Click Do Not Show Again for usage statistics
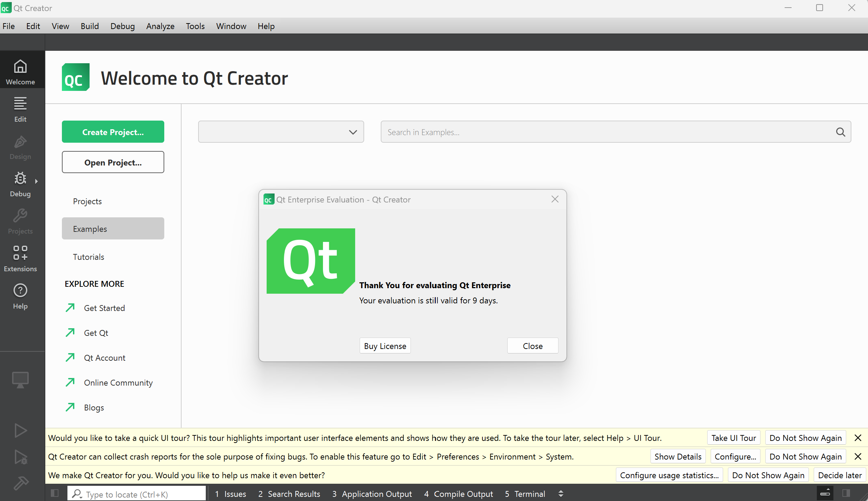The height and width of the screenshot is (501, 868). click(x=768, y=475)
